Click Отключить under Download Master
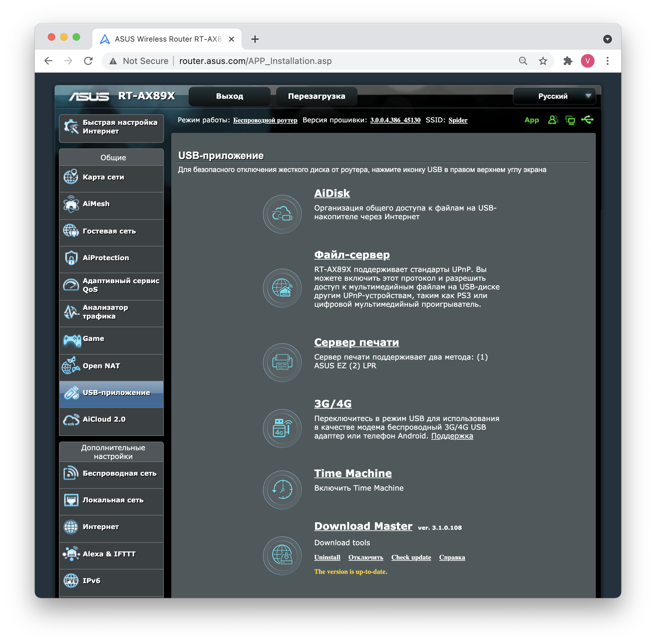The width and height of the screenshot is (656, 644). [366, 557]
